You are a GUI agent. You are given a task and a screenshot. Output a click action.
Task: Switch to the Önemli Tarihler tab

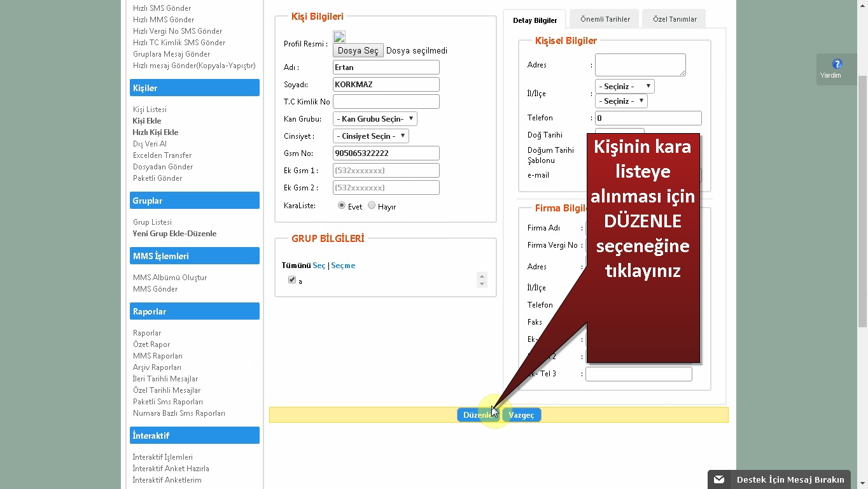pyautogui.click(x=605, y=19)
